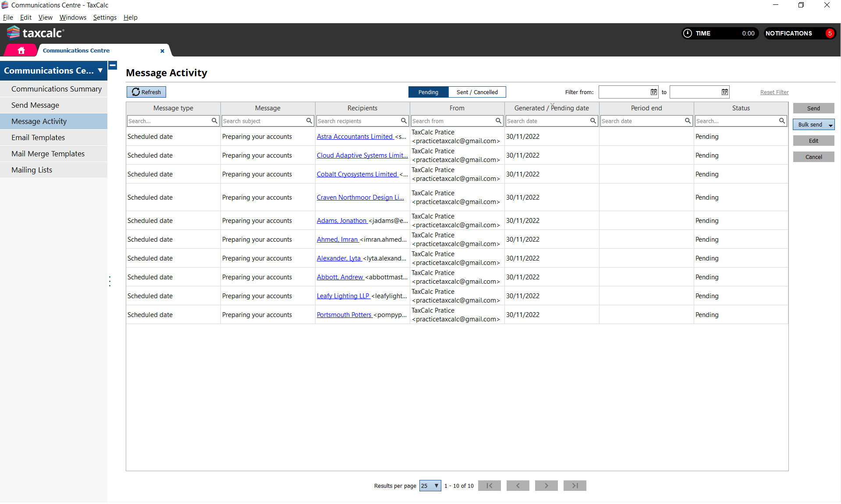Close the Communications Centre tab
The width and height of the screenshot is (841, 504).
point(162,51)
